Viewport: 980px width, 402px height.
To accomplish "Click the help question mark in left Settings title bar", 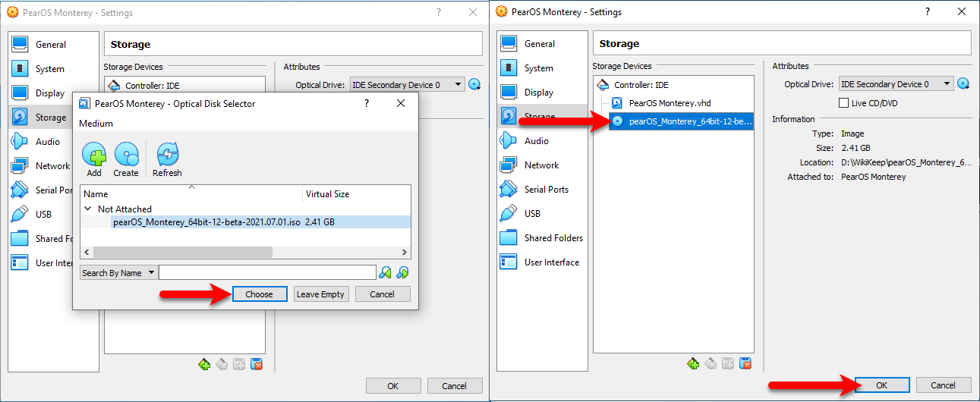I will click(438, 12).
